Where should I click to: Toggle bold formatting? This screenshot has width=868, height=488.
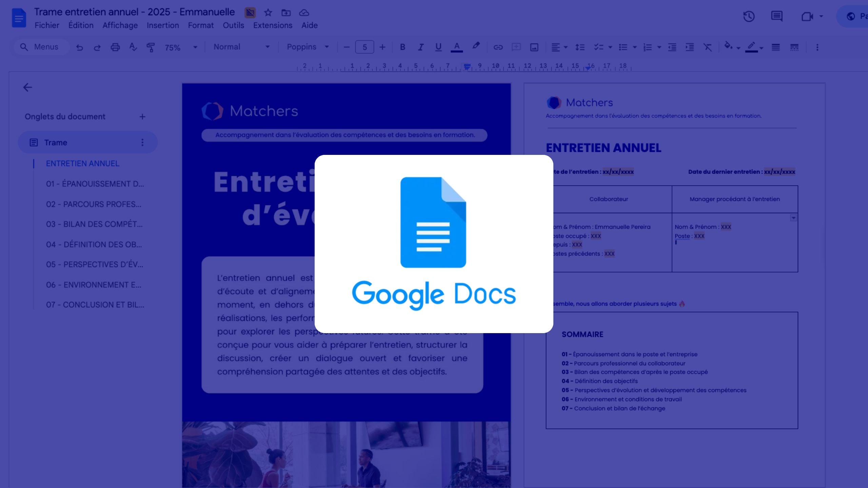tap(402, 47)
